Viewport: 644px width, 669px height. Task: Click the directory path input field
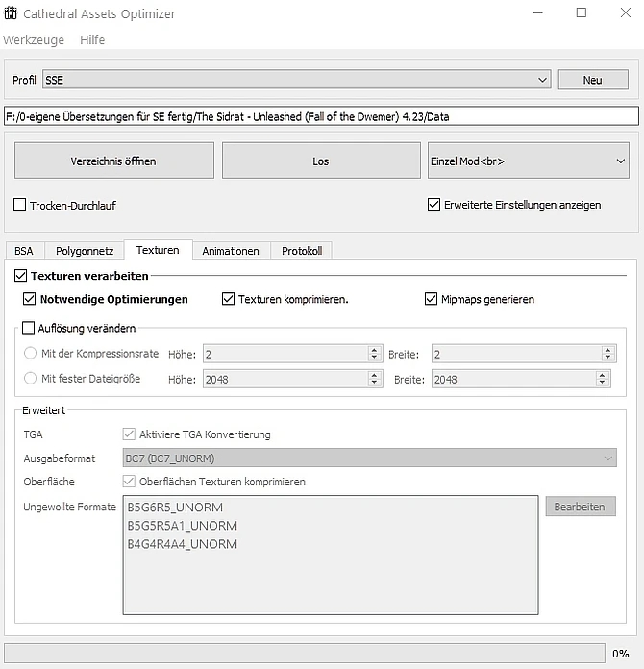[321, 116]
